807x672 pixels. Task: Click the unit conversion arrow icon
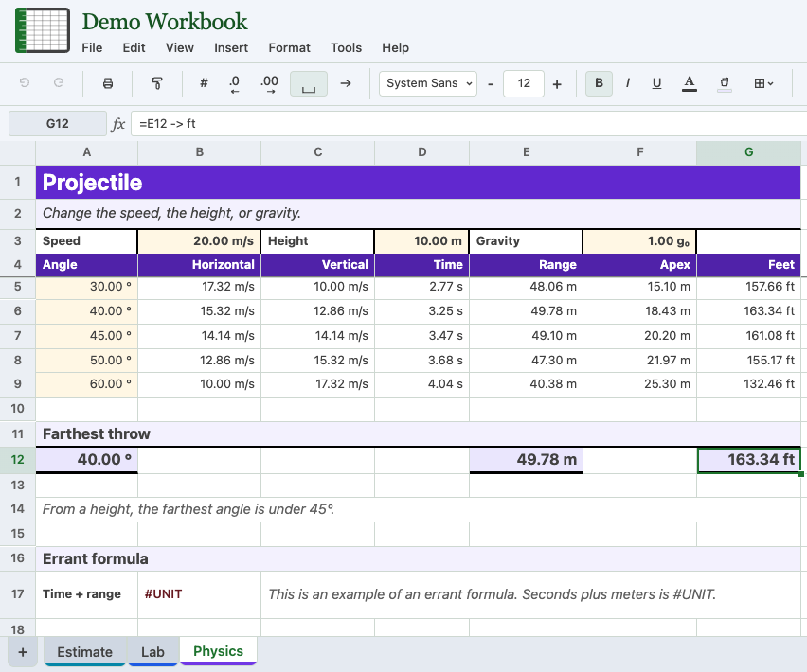(346, 83)
